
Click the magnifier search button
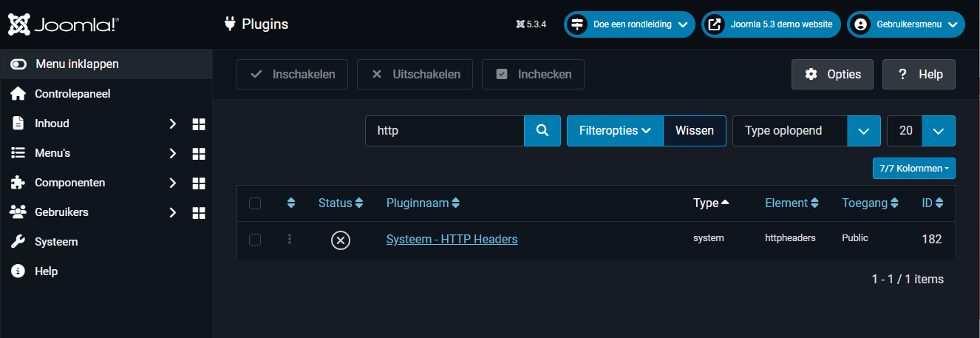(542, 131)
